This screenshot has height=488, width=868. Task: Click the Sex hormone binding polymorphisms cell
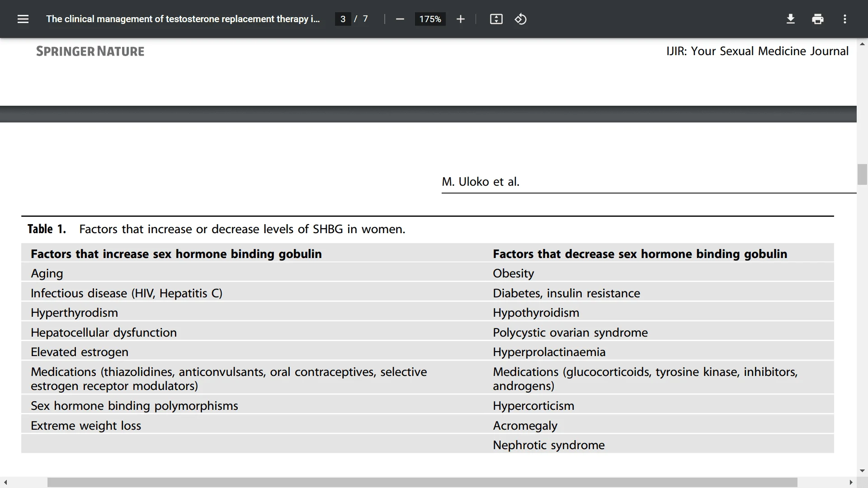point(134,406)
